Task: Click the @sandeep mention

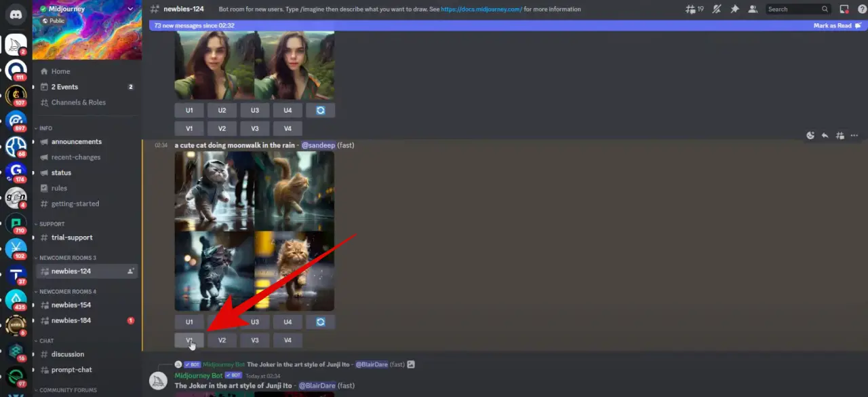Action: click(x=318, y=145)
